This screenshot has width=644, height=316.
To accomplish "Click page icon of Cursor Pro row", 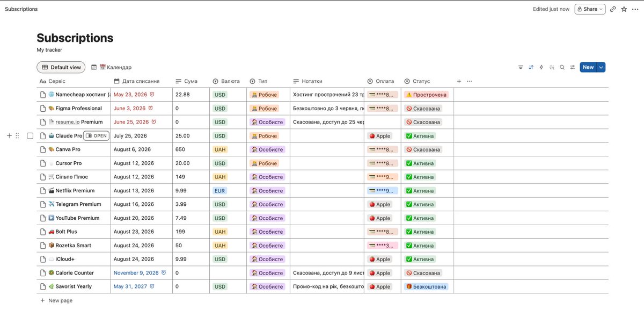I will tap(43, 163).
